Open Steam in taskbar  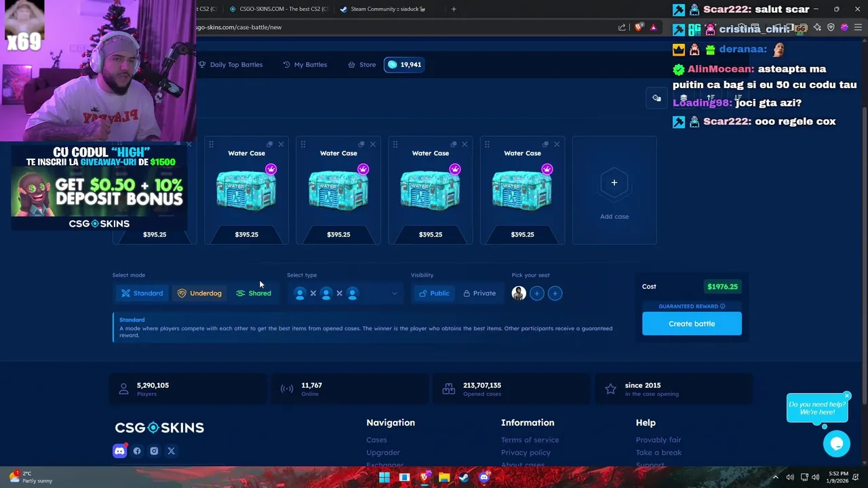464,477
